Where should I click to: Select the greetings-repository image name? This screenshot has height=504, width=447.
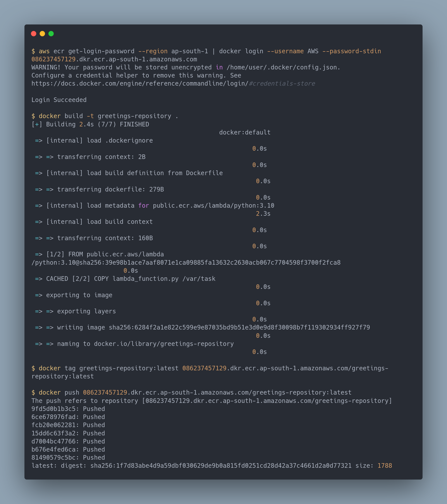click(134, 116)
